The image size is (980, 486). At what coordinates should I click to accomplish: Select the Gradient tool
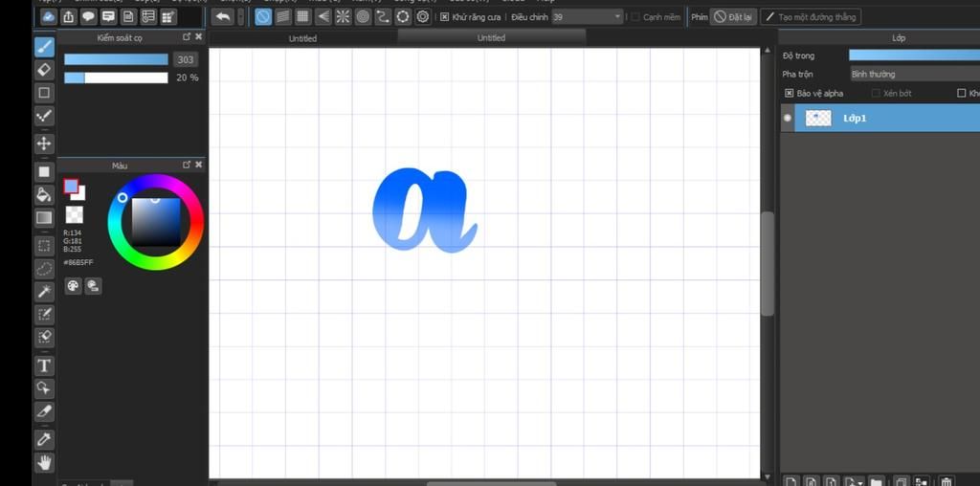44,217
